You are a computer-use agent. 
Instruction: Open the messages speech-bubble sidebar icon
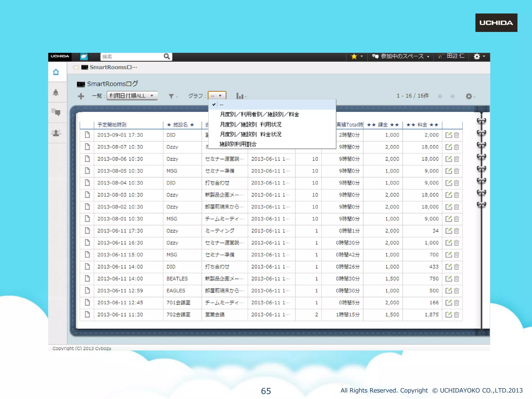tap(56, 112)
